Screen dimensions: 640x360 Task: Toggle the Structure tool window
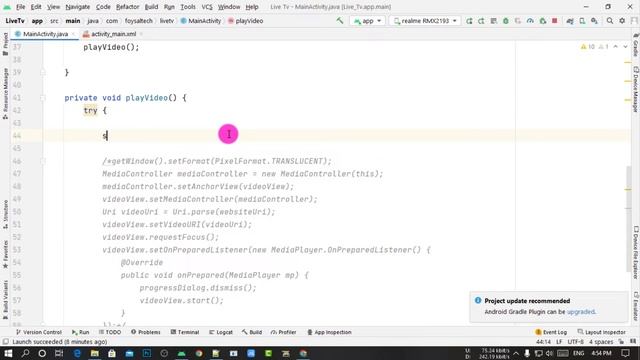pyautogui.click(x=5, y=214)
